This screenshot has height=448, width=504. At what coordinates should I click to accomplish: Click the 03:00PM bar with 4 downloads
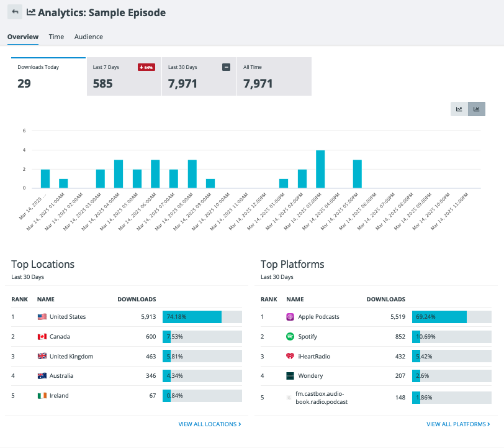point(320,169)
